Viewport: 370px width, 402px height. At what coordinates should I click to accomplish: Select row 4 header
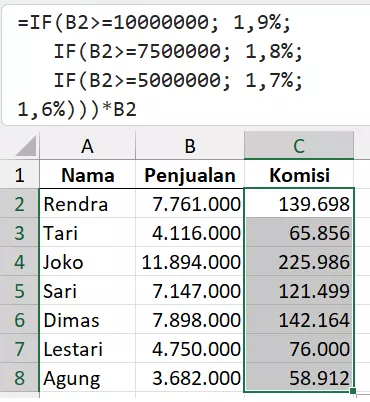(x=19, y=261)
